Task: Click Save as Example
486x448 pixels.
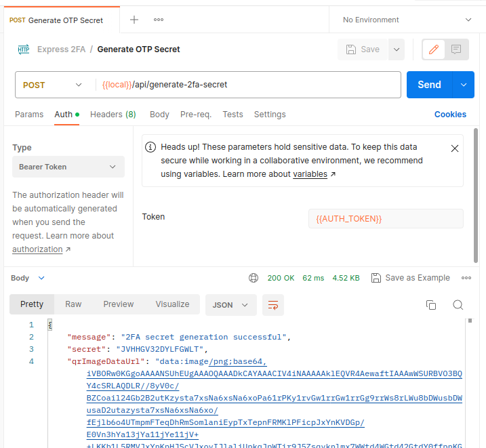Action: (410, 278)
